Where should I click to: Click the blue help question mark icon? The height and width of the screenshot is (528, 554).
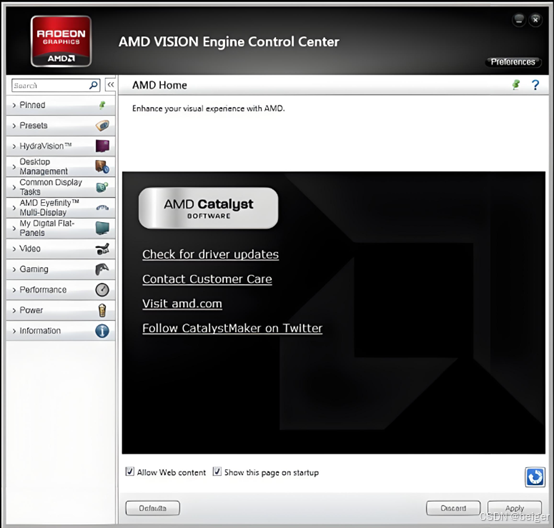[x=535, y=85]
